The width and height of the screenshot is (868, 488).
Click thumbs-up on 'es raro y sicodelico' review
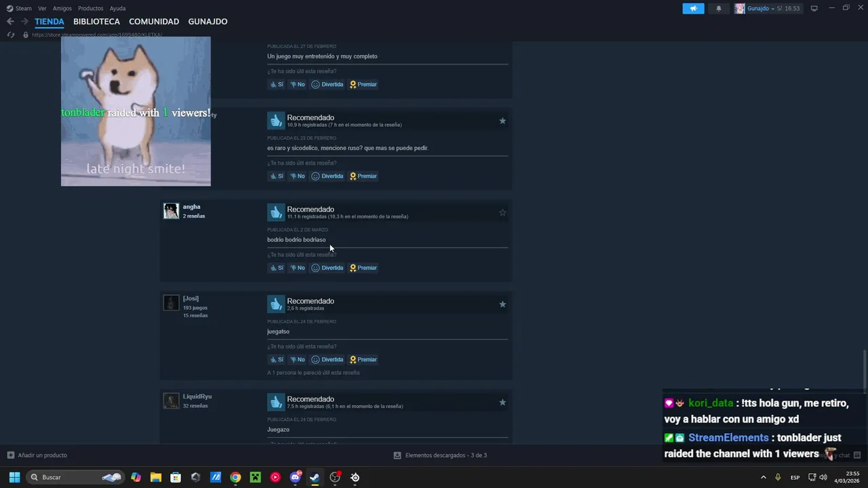pos(275,121)
